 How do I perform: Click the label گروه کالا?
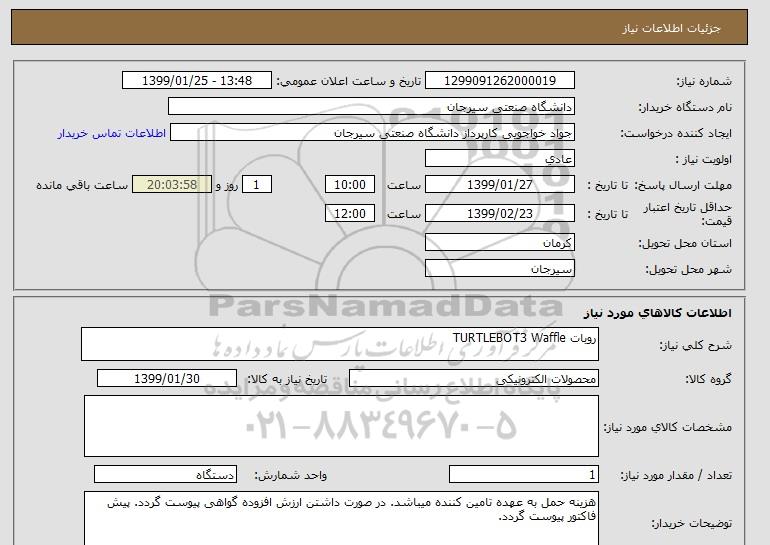tap(709, 379)
